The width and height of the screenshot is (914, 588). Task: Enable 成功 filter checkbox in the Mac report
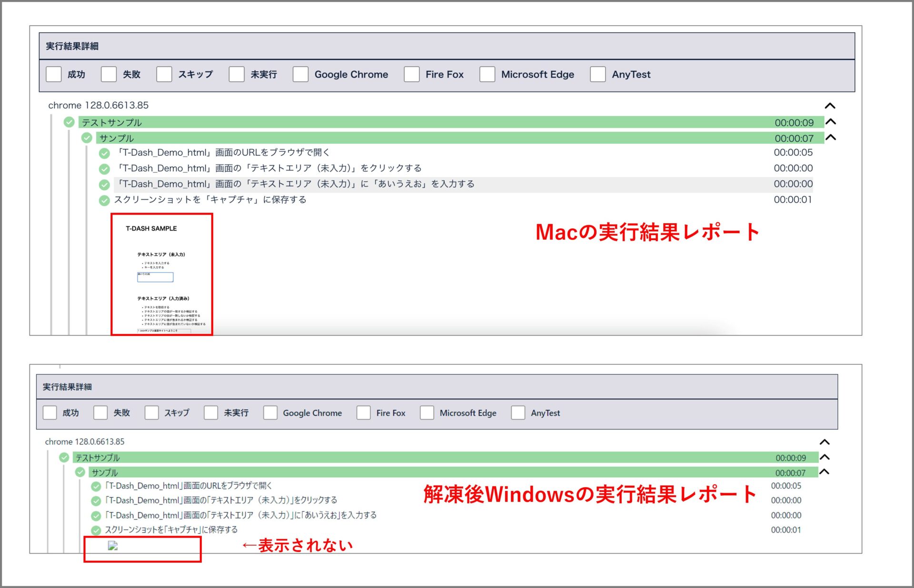tap(54, 75)
